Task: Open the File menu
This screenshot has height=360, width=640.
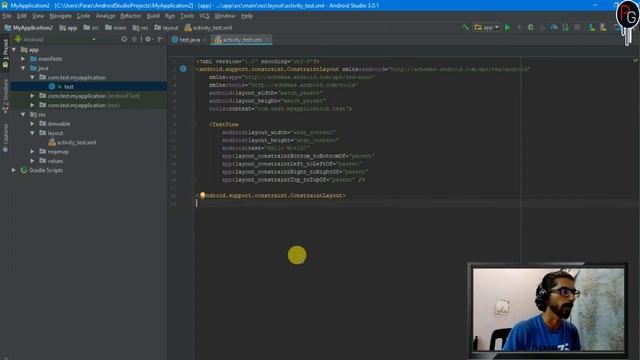Action: 7,16
